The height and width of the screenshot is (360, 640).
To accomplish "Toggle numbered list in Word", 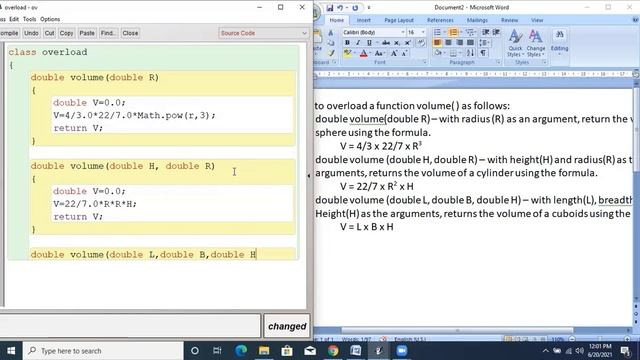I will (x=453, y=32).
